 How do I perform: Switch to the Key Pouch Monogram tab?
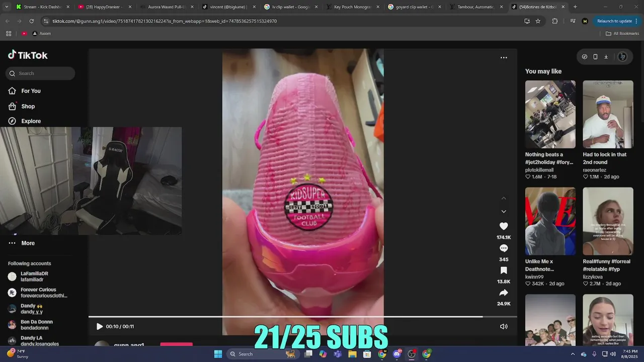pyautogui.click(x=352, y=7)
